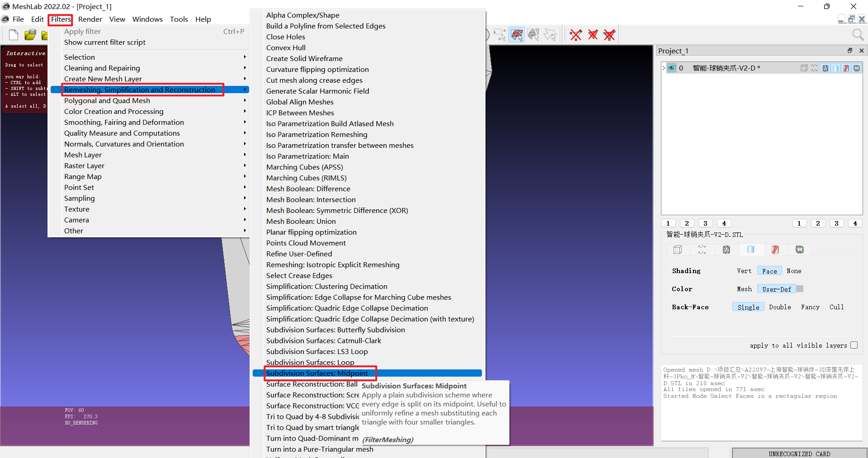Screen dimensions: 868x458
Task: Click Delete Selected Faces and Vertices icon
Action: coord(609,35)
